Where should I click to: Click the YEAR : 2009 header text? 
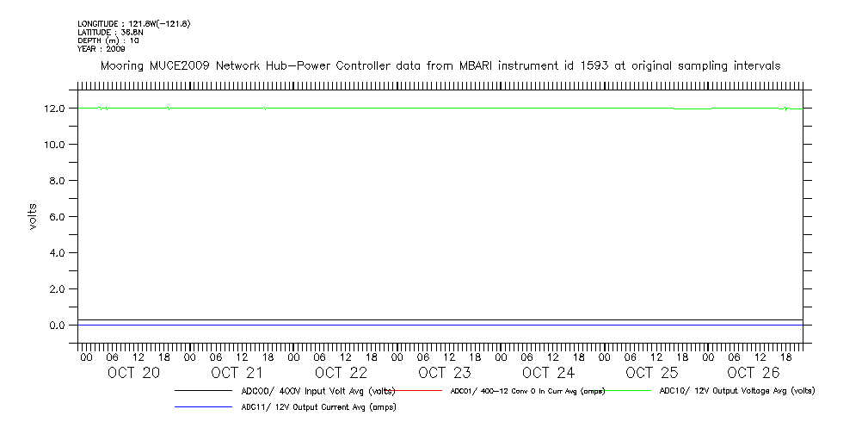pyautogui.click(x=101, y=49)
